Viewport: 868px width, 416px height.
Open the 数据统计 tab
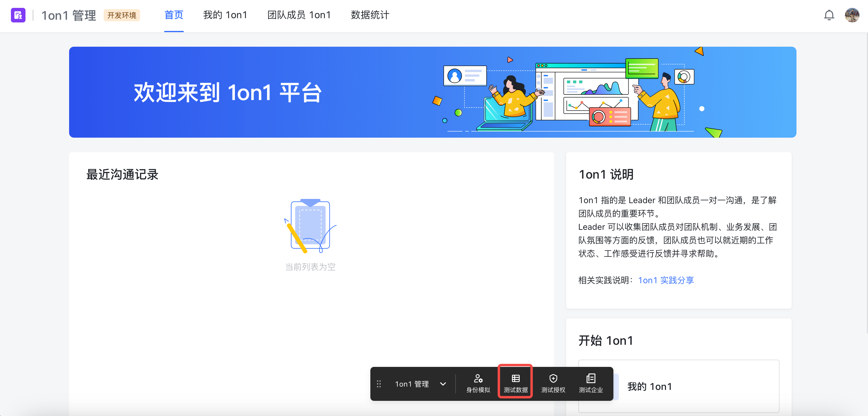tap(370, 15)
